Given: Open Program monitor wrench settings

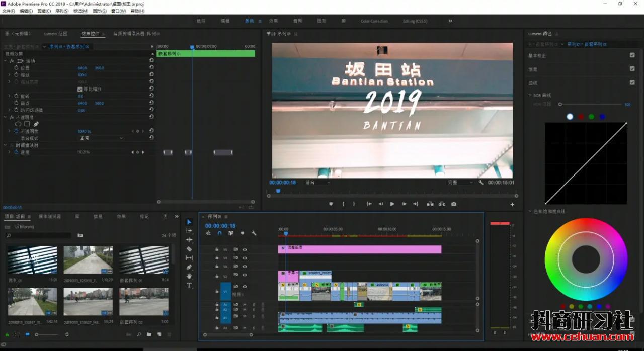Looking at the screenshot, I should [481, 183].
